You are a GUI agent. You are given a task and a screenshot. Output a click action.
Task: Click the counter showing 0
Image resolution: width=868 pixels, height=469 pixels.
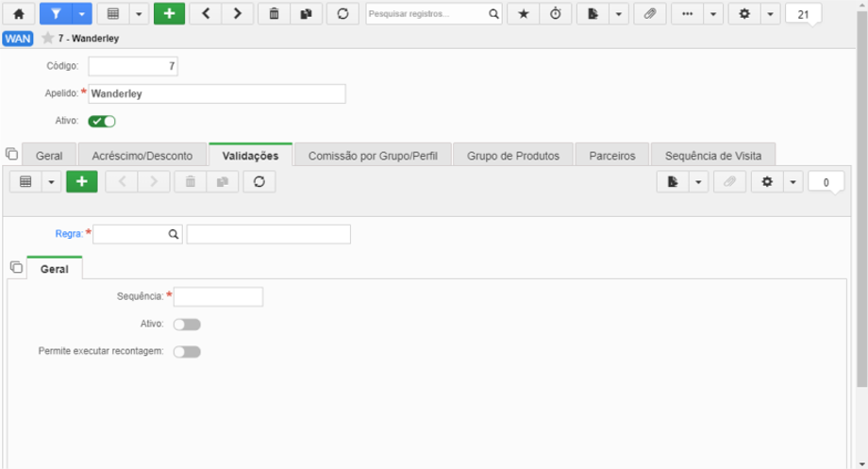click(826, 182)
